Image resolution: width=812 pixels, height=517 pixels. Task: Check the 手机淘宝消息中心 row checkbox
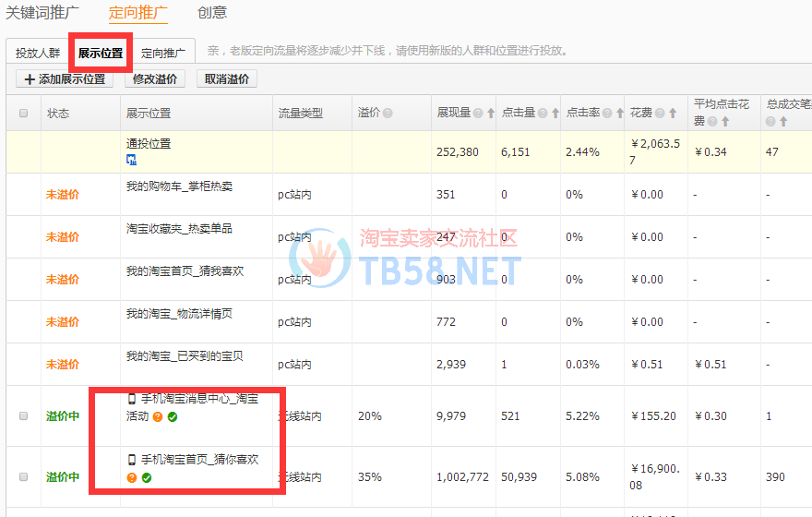[24, 416]
